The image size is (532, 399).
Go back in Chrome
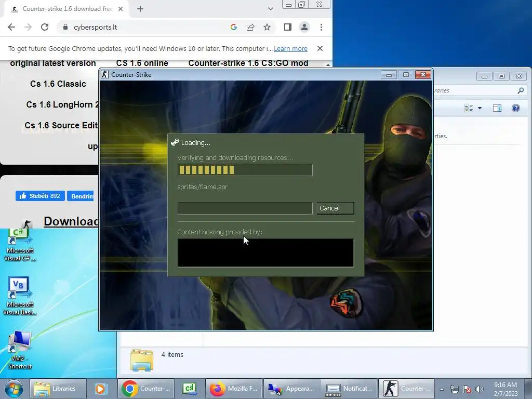11,27
